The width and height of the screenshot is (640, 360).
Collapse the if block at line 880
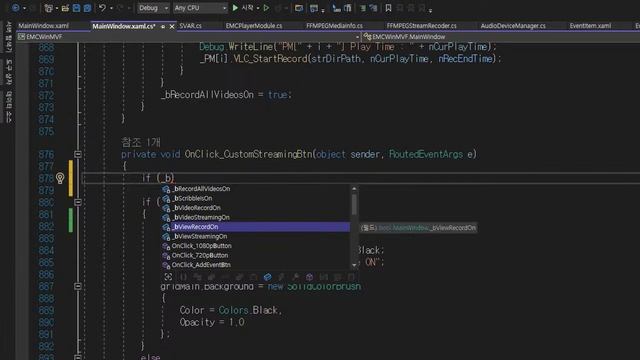[x=78, y=202]
